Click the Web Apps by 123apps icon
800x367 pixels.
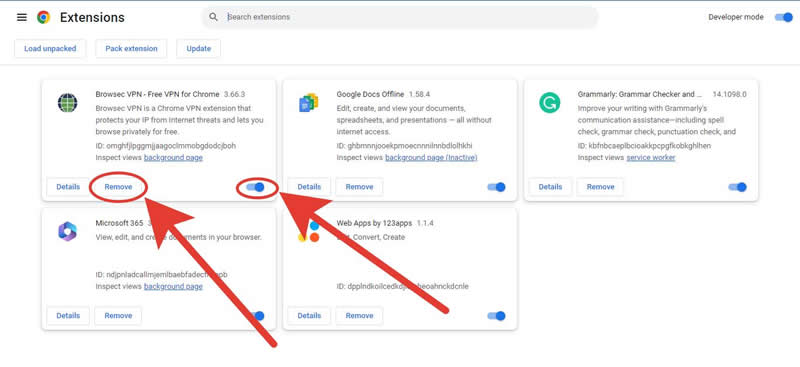coord(309,232)
